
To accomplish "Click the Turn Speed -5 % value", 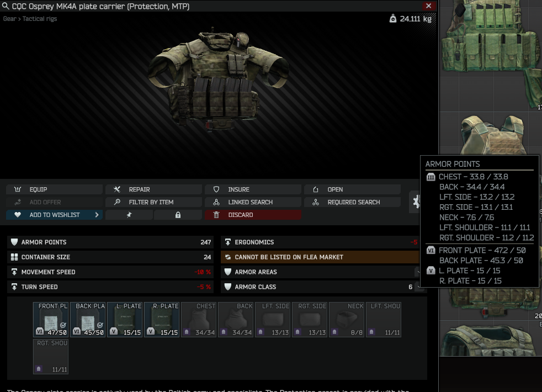I will click(x=204, y=287).
